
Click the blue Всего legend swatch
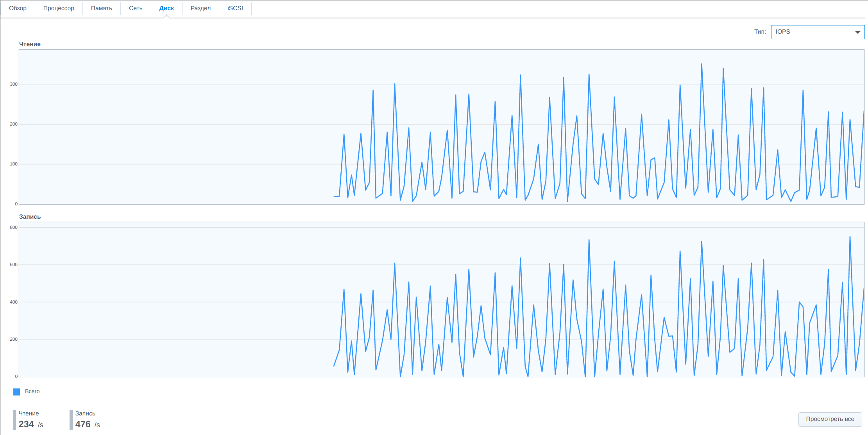pyautogui.click(x=16, y=392)
